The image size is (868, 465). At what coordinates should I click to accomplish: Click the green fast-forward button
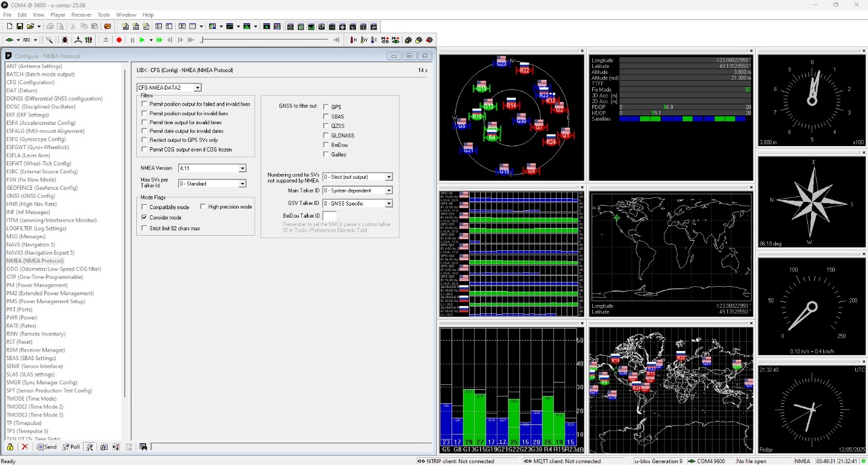159,40
